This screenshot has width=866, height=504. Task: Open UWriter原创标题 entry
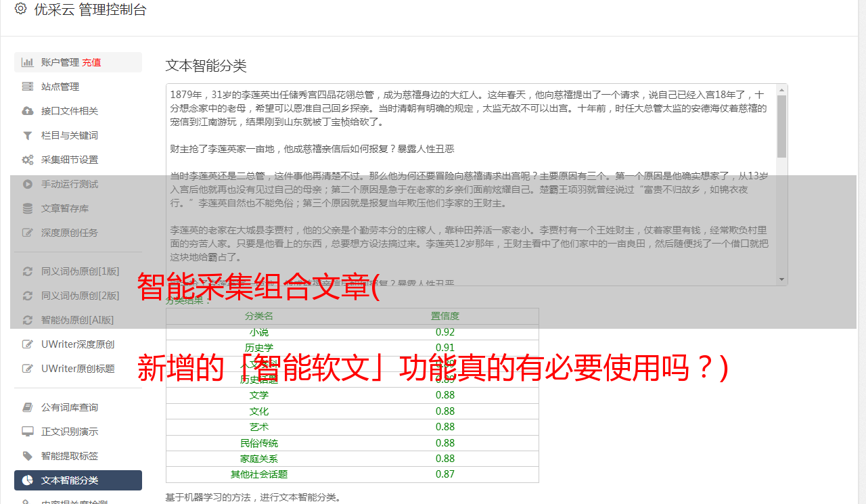(x=78, y=369)
